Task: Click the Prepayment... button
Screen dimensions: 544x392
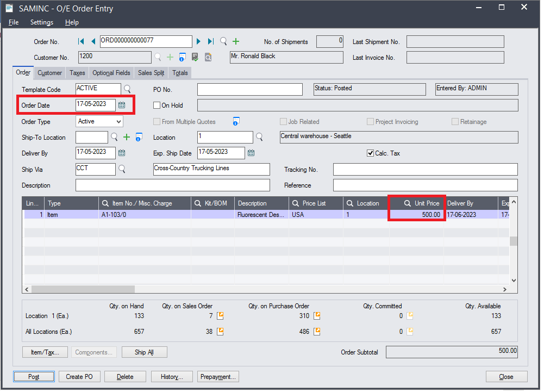Action: pyautogui.click(x=218, y=377)
